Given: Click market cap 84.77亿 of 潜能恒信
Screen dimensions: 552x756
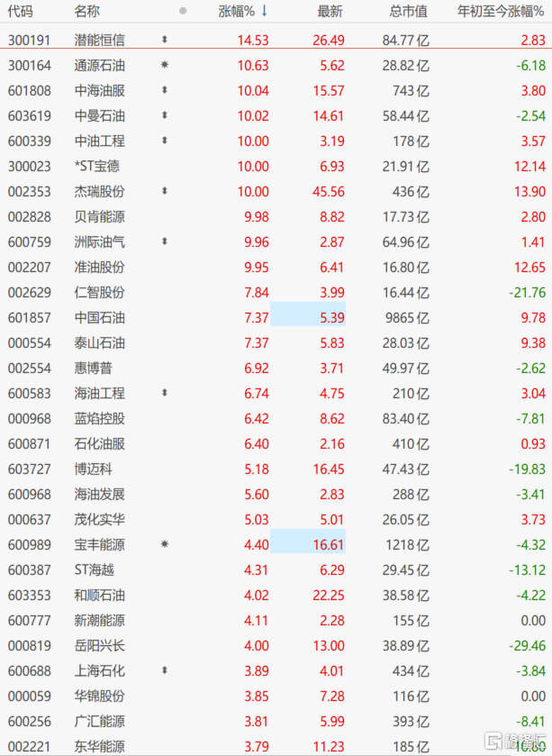Looking at the screenshot, I should click(x=405, y=40).
